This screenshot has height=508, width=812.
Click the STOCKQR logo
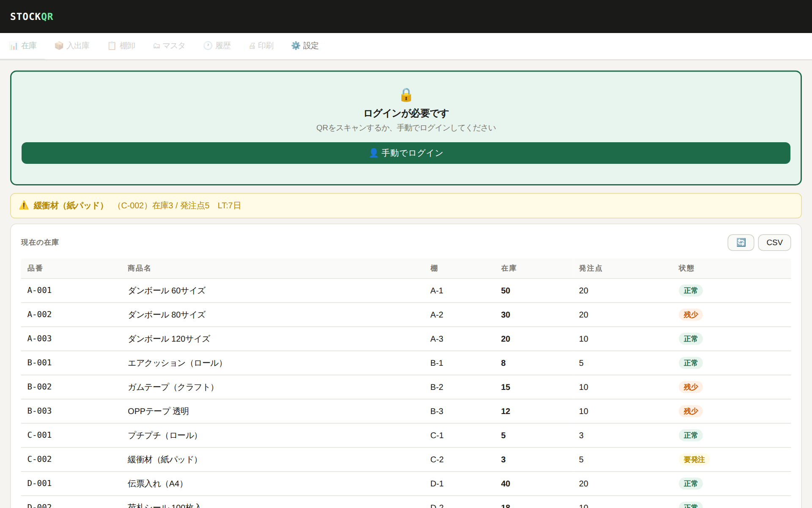(x=32, y=17)
